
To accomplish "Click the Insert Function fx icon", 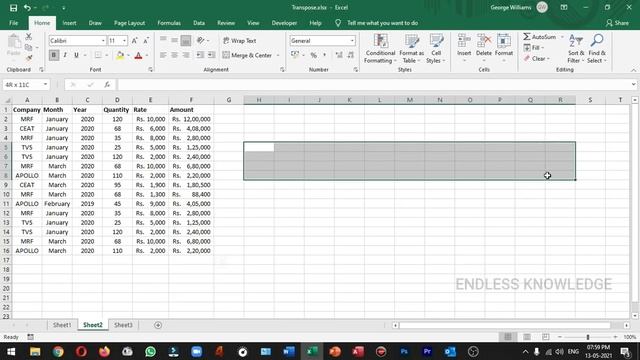I will coord(107,84).
